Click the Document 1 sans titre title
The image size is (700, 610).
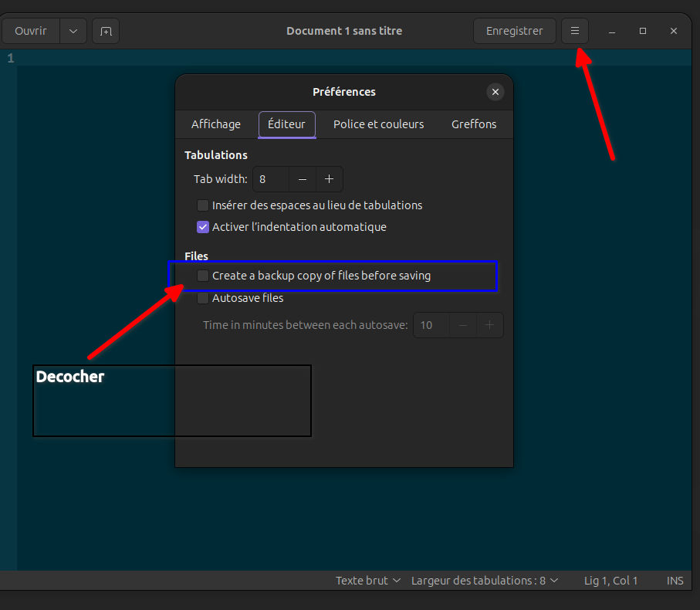pos(344,31)
